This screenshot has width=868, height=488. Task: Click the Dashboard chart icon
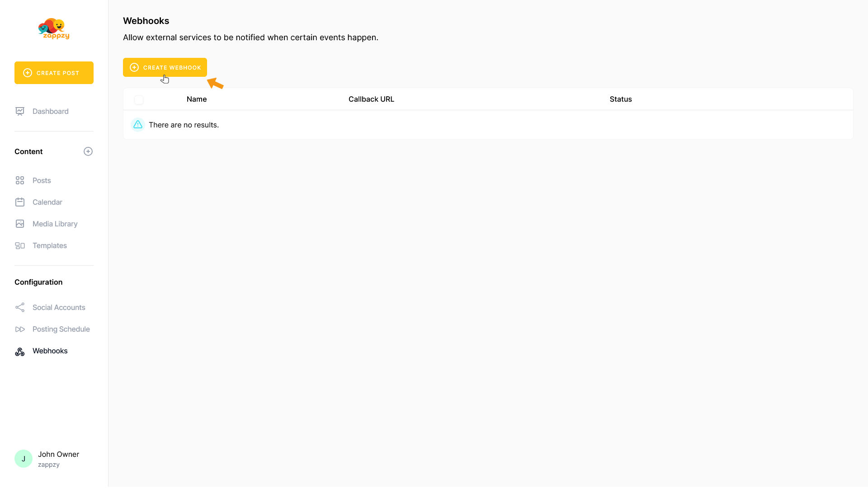click(x=20, y=111)
